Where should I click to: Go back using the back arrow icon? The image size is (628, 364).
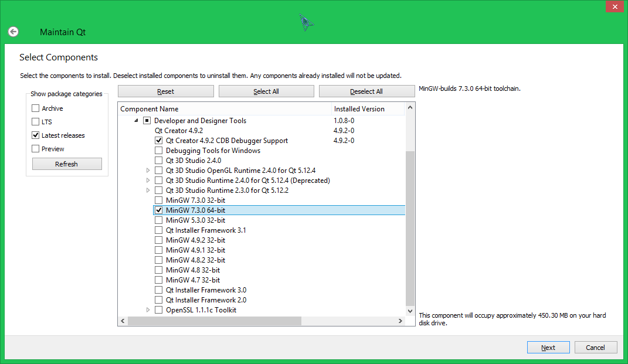[x=13, y=32]
